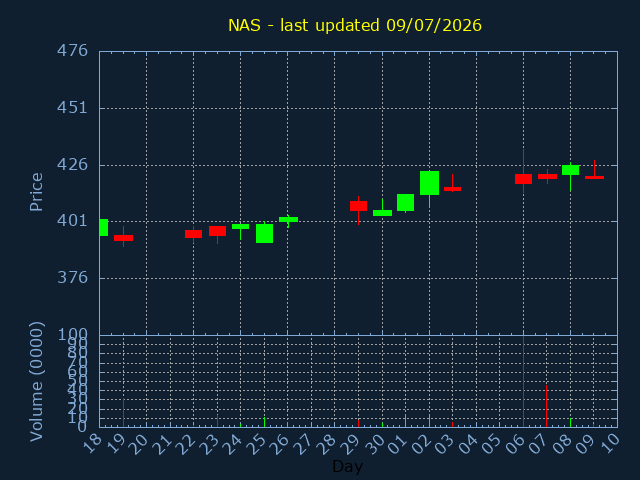
Task: Click the chart title NAS last updated
Action: click(x=355, y=25)
